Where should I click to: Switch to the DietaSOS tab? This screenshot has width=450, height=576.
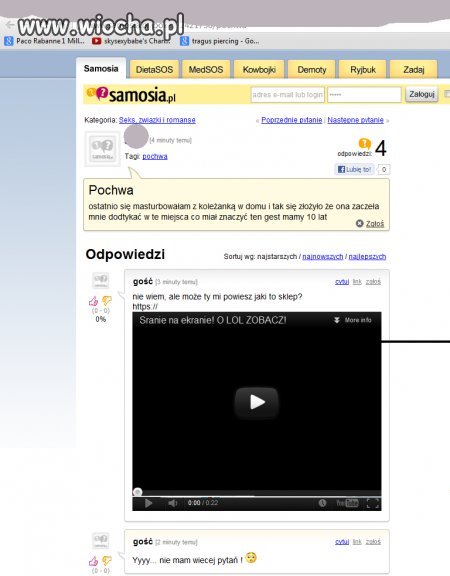[x=154, y=69]
